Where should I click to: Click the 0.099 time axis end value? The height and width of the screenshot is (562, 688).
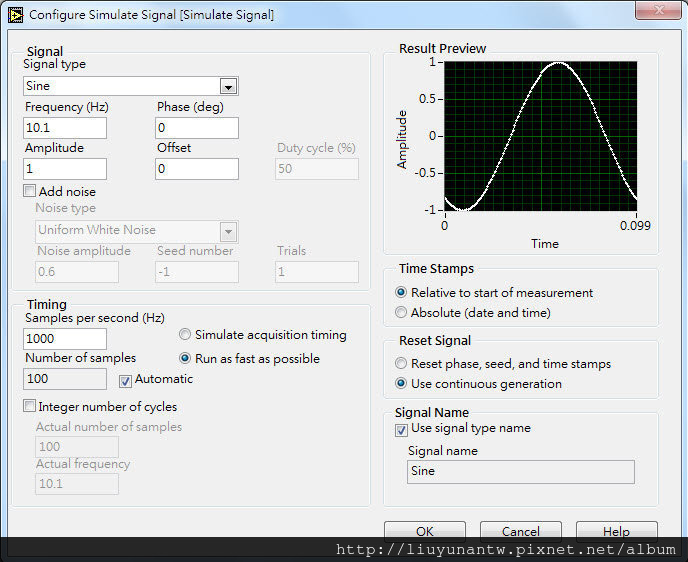pyautogui.click(x=635, y=226)
